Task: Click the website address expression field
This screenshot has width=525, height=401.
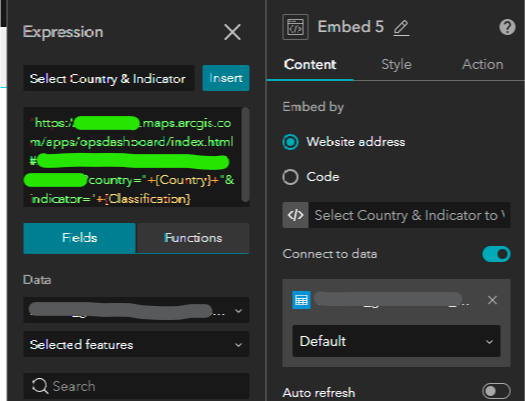Action: pyautogui.click(x=409, y=215)
